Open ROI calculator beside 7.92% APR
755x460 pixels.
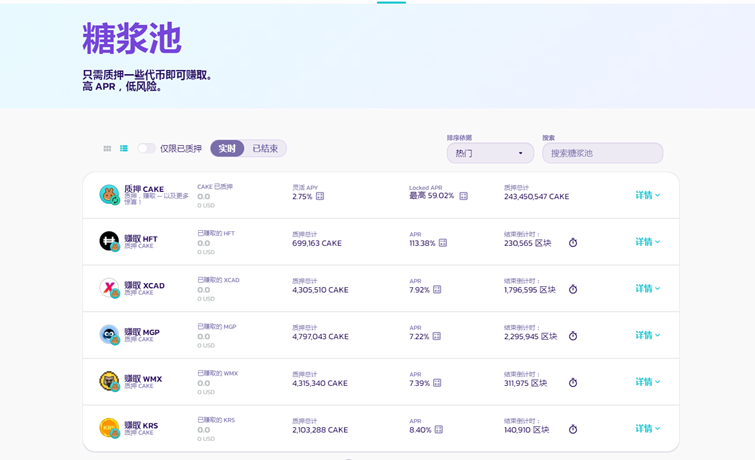pos(437,289)
